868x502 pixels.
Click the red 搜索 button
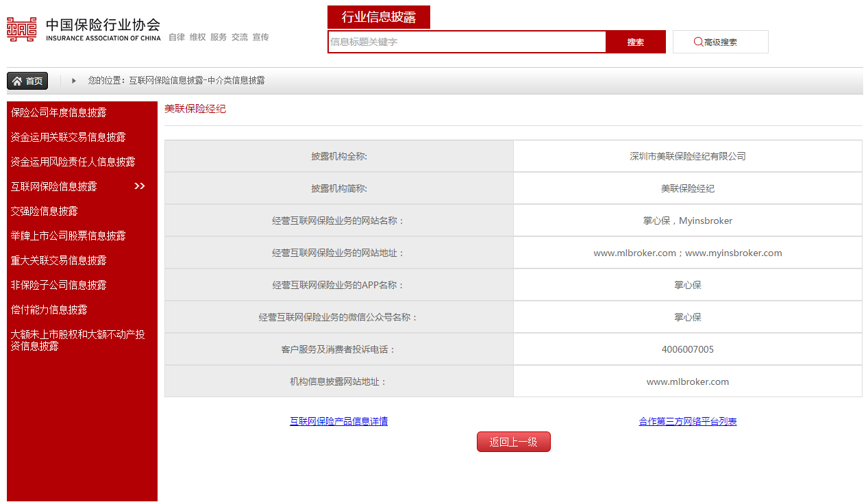[x=636, y=42]
